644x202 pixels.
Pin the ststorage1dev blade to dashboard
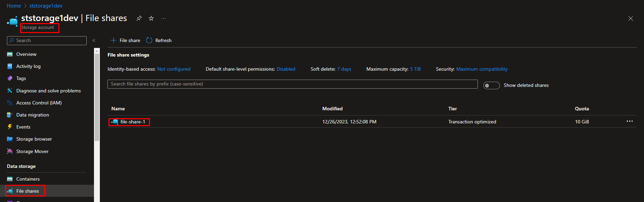pos(139,18)
